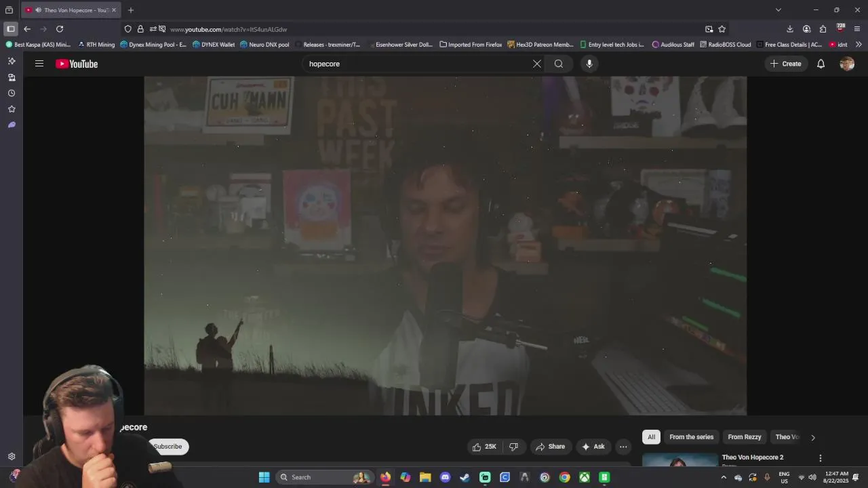
Task: Switch ENG US input language
Action: pos(784,477)
